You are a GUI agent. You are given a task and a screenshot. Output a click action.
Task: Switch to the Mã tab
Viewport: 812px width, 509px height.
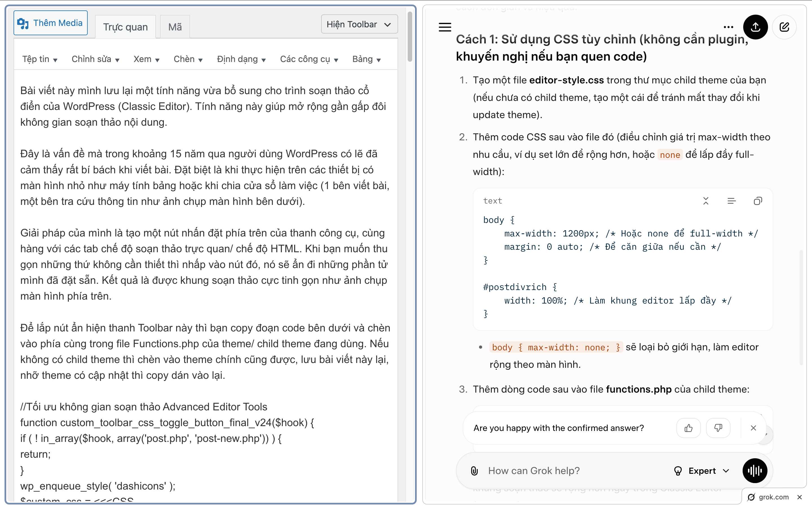point(175,27)
